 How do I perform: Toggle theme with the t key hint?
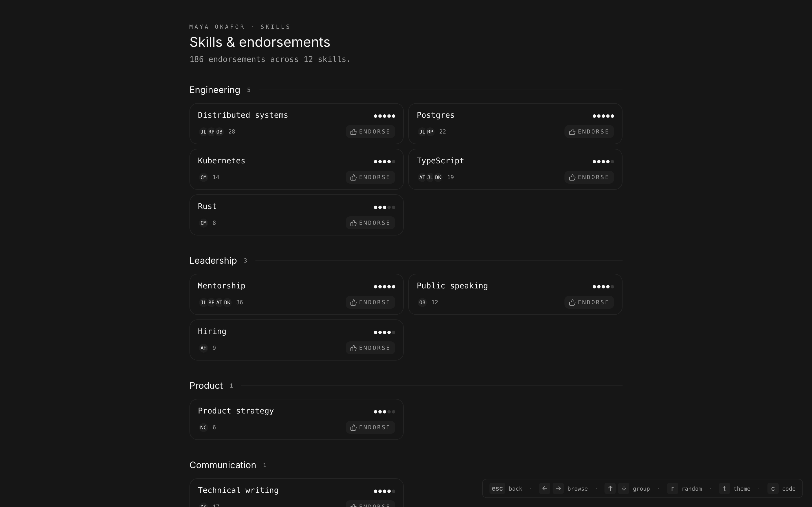click(724, 489)
